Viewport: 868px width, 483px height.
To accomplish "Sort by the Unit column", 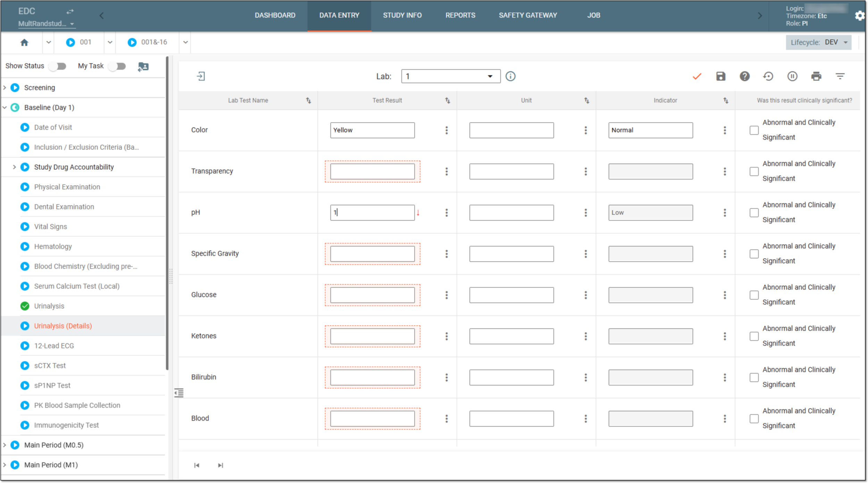I will 586,101.
